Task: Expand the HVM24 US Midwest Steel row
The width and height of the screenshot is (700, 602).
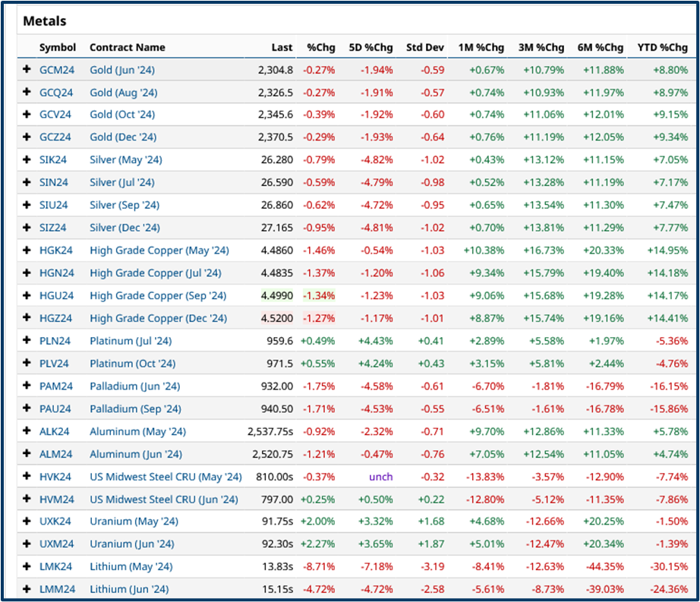Action: 27,499
